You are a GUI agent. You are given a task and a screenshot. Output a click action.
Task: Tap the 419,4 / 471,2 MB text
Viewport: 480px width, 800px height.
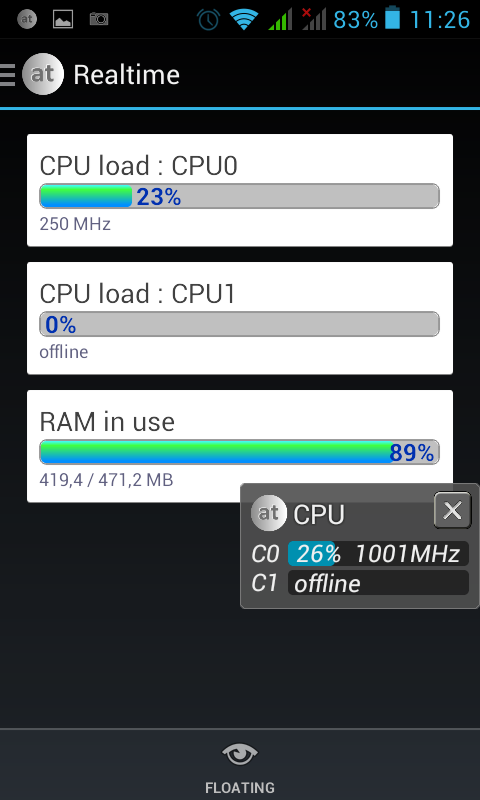pos(106,480)
